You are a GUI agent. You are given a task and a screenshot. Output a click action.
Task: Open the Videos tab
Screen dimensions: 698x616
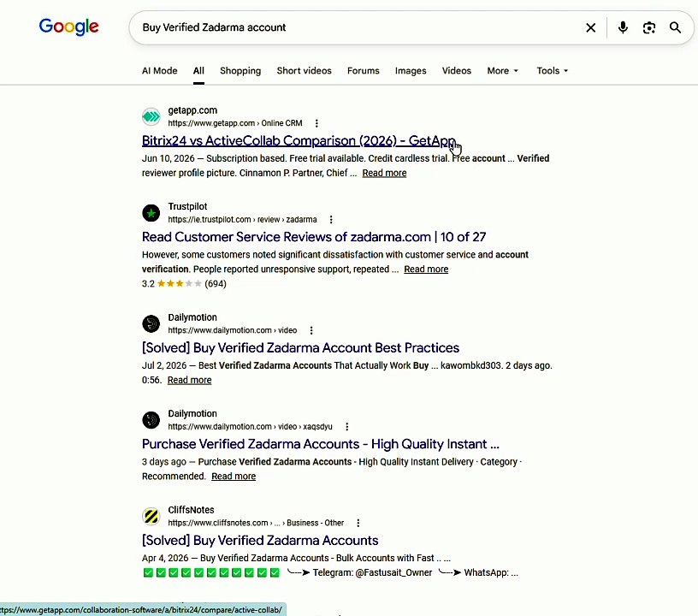click(x=456, y=71)
